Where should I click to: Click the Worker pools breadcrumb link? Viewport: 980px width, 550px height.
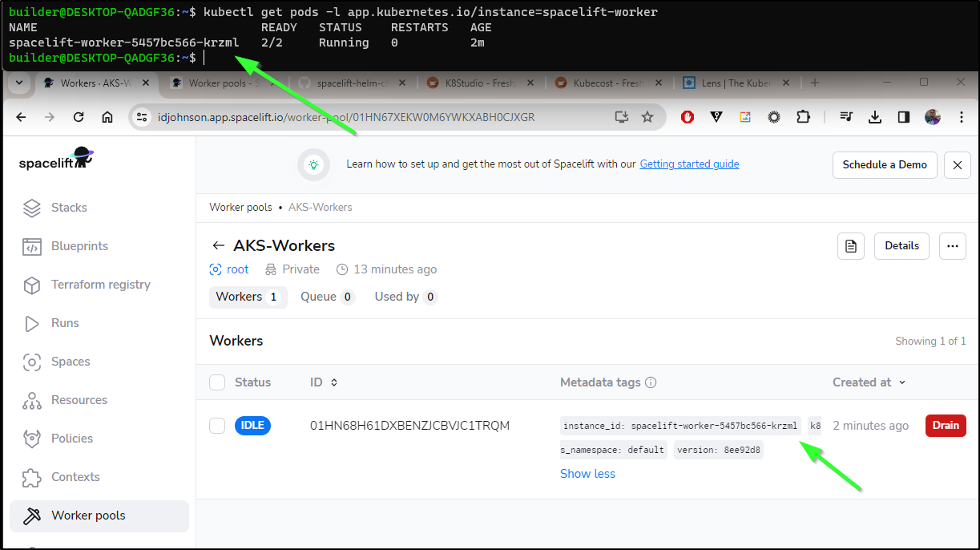coord(240,207)
